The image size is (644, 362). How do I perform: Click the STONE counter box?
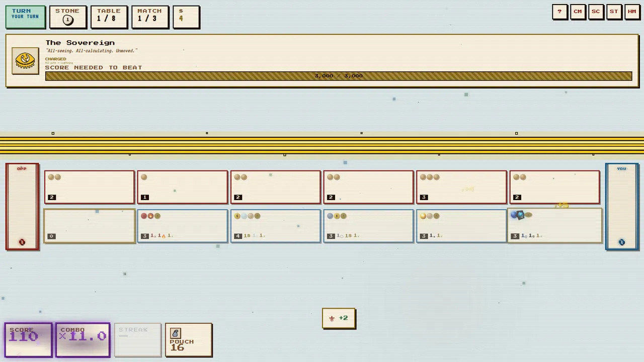click(68, 17)
